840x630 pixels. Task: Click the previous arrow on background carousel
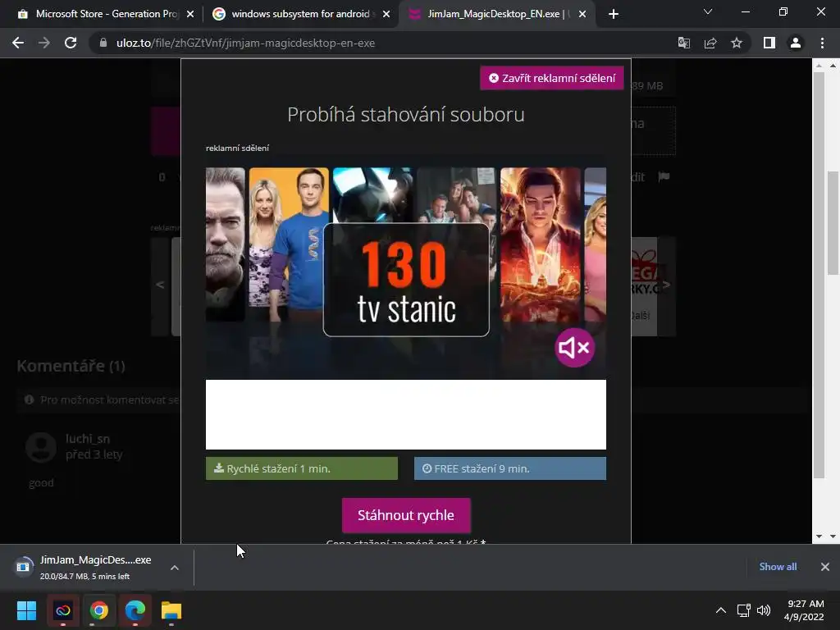pyautogui.click(x=160, y=285)
